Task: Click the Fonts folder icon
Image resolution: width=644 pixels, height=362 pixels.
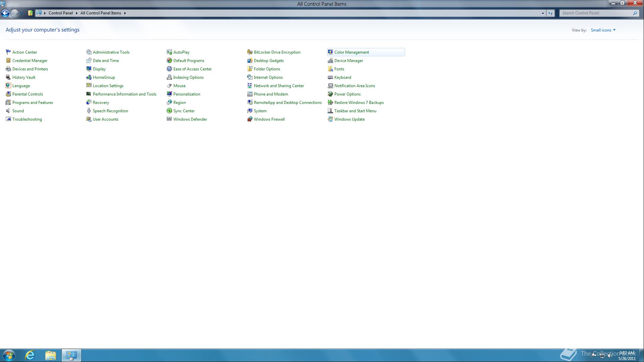Action: tap(330, 69)
